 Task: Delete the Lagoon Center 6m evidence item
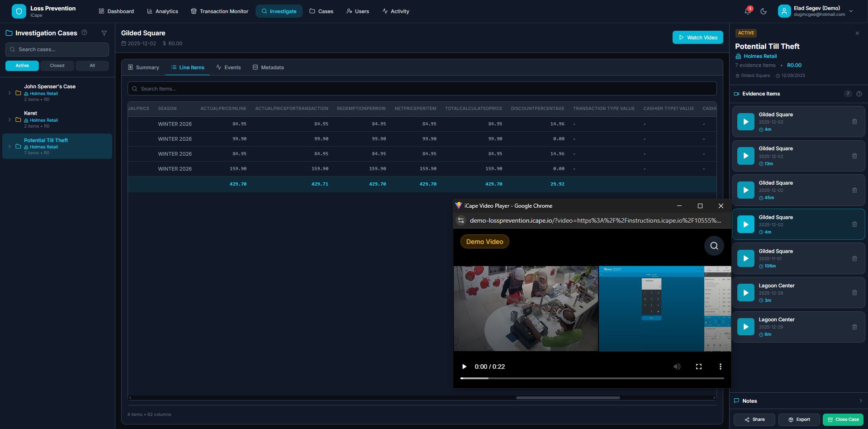[x=854, y=327]
